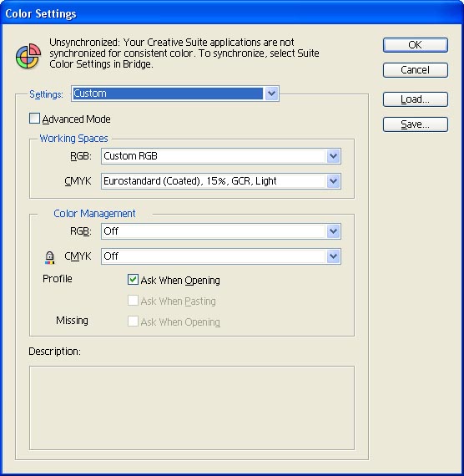The image size is (464, 476).
Task: Enable the Advanced Mode checkbox
Action: point(34,119)
